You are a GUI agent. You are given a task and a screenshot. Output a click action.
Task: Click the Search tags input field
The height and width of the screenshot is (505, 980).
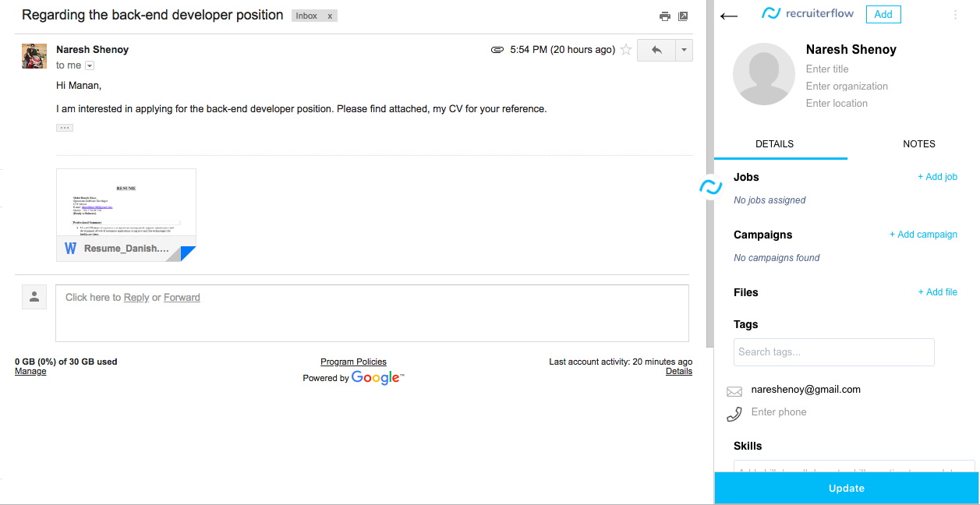(833, 352)
